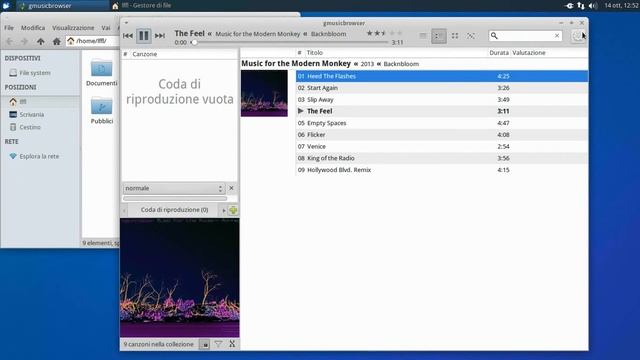Click the large album cover in the lower-left pane
The width and height of the screenshot is (640, 360).
point(180,278)
